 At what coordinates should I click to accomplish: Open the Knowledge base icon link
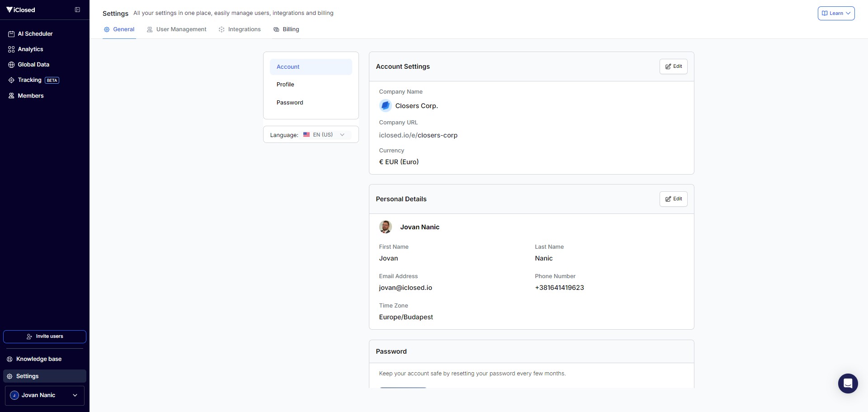point(9,359)
